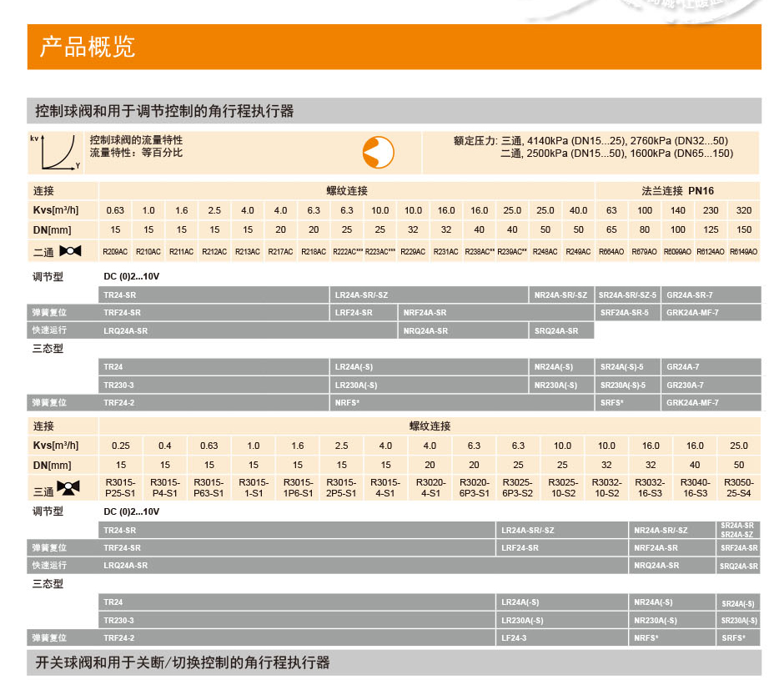
Task: Click the 产品概览 page title
Action: pos(88,47)
